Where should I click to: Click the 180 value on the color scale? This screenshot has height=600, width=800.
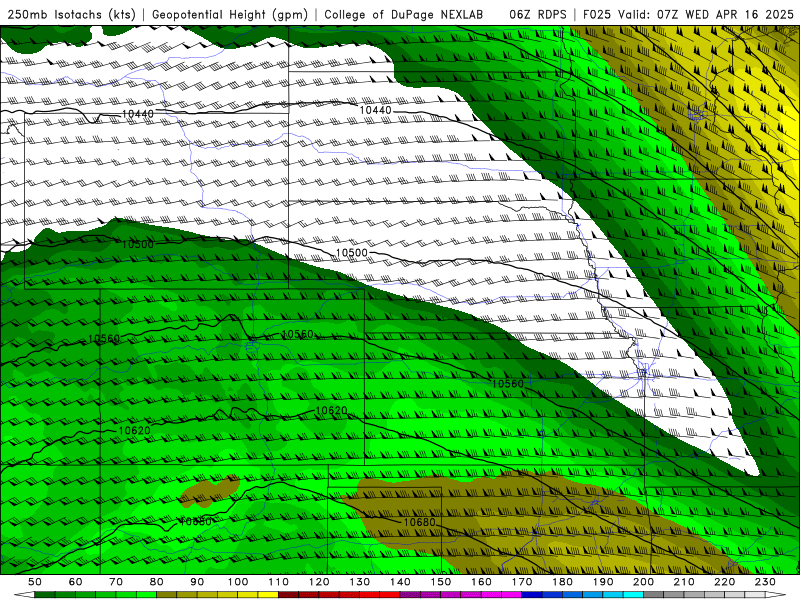[x=563, y=582]
